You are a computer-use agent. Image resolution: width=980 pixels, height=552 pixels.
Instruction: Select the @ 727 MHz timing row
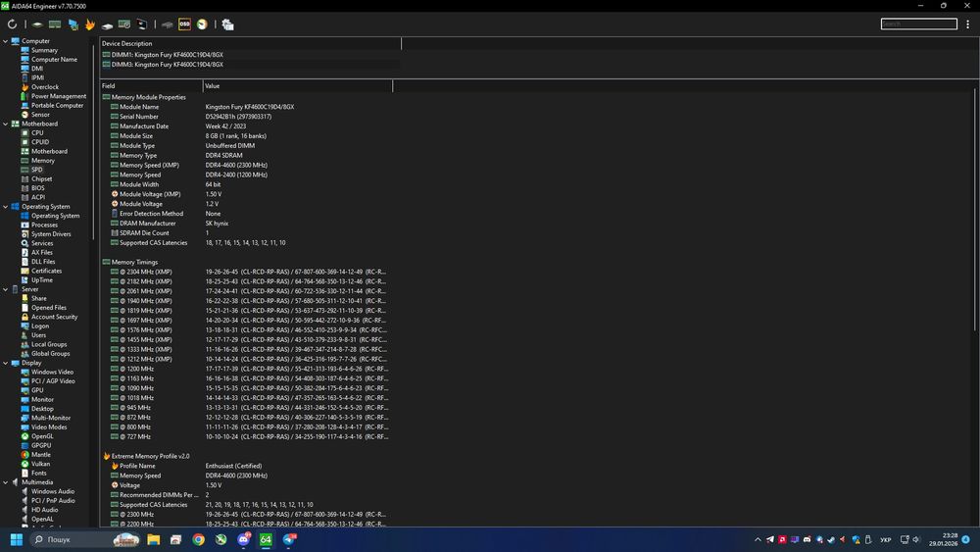[x=247, y=437]
